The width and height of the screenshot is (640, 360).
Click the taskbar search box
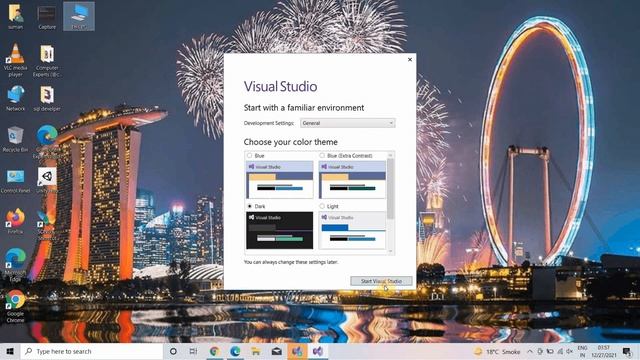pyautogui.click(x=92, y=351)
